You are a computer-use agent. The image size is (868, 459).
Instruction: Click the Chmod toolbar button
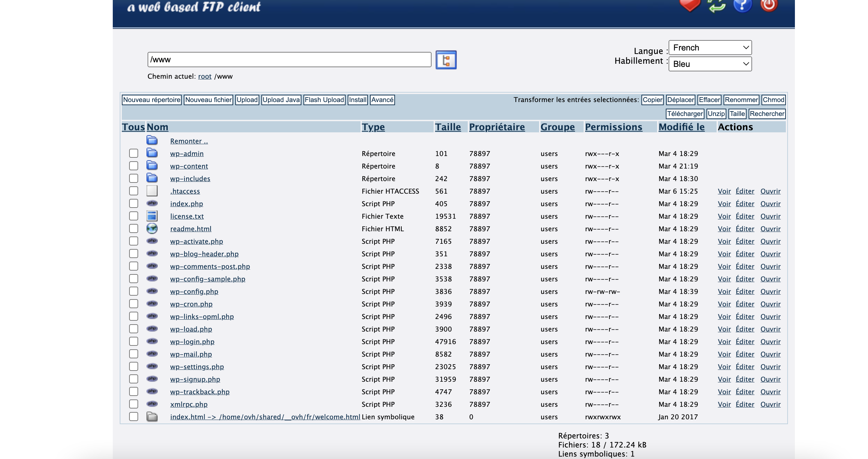coord(773,100)
